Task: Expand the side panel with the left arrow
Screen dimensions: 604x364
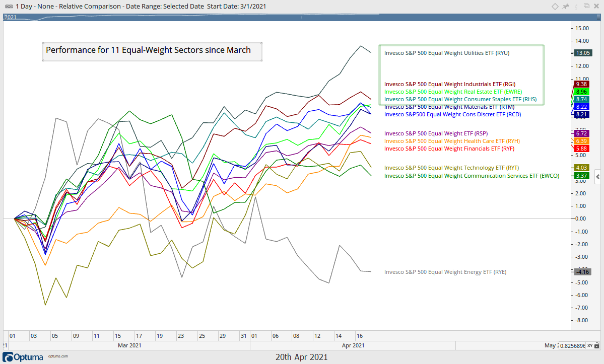Action: point(597,177)
